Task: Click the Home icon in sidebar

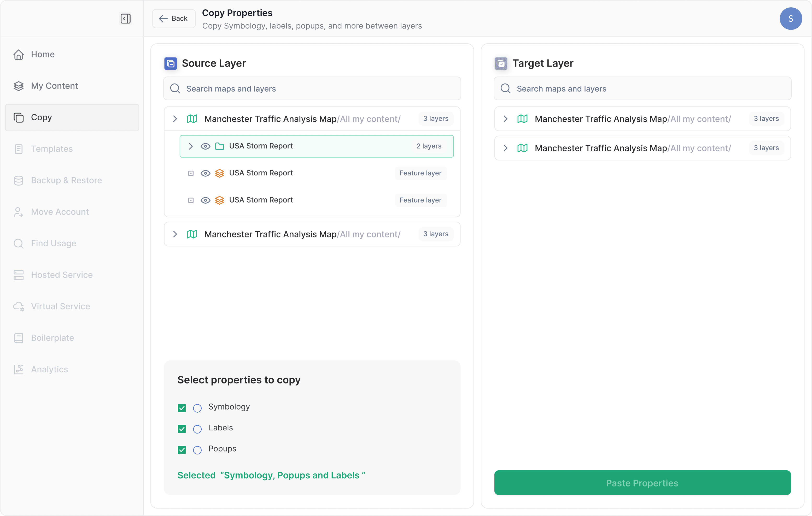Action: [19, 55]
